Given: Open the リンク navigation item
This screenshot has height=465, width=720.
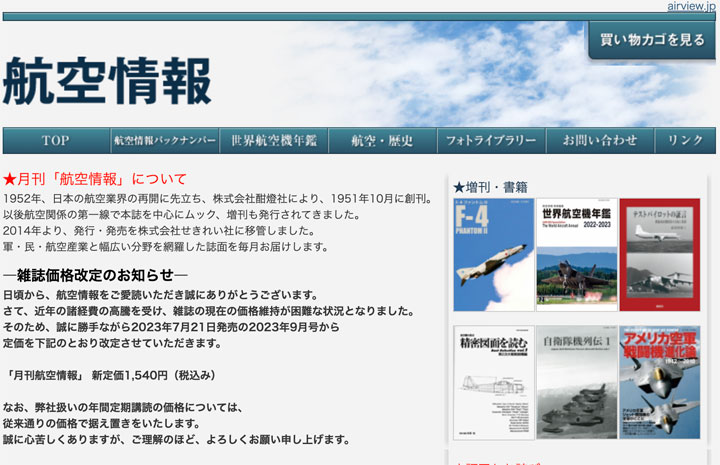Looking at the screenshot, I should pyautogui.click(x=686, y=141).
